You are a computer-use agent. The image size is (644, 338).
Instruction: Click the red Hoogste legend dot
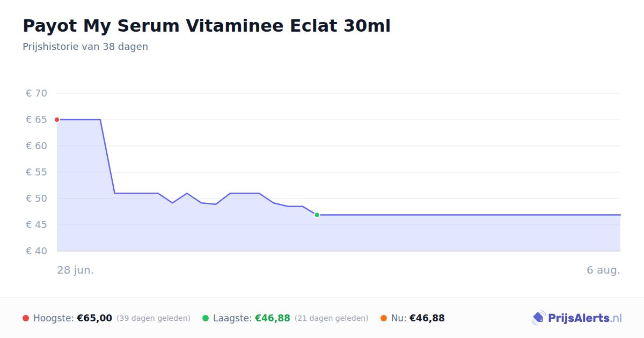(26, 318)
